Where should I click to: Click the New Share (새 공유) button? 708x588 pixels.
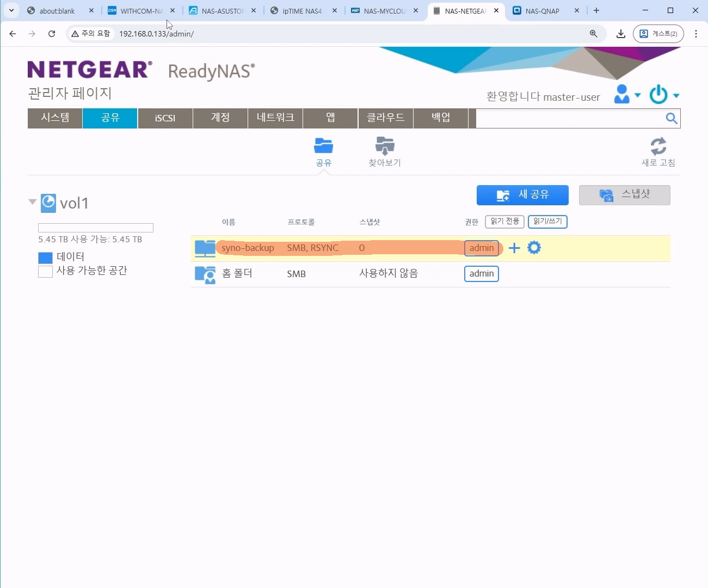tap(522, 195)
